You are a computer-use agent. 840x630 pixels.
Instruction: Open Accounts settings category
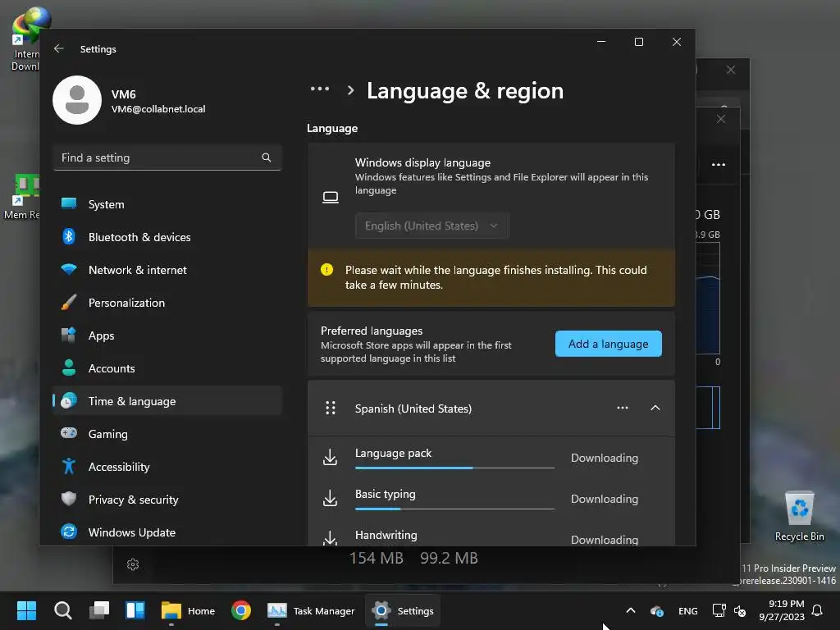tap(167, 368)
